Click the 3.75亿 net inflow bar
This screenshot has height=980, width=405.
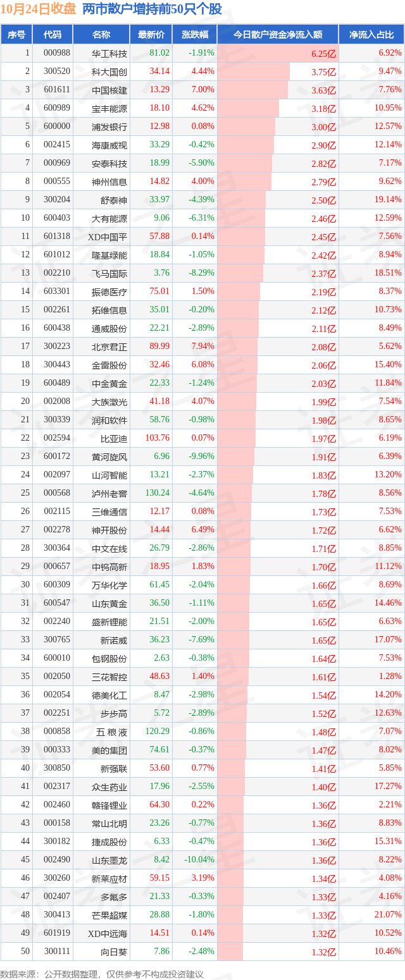(x=253, y=71)
